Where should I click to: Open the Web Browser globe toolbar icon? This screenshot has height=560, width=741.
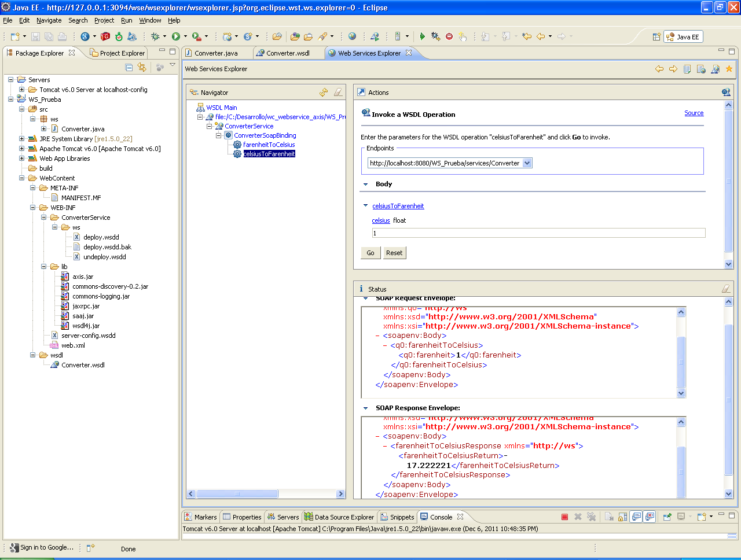(352, 36)
